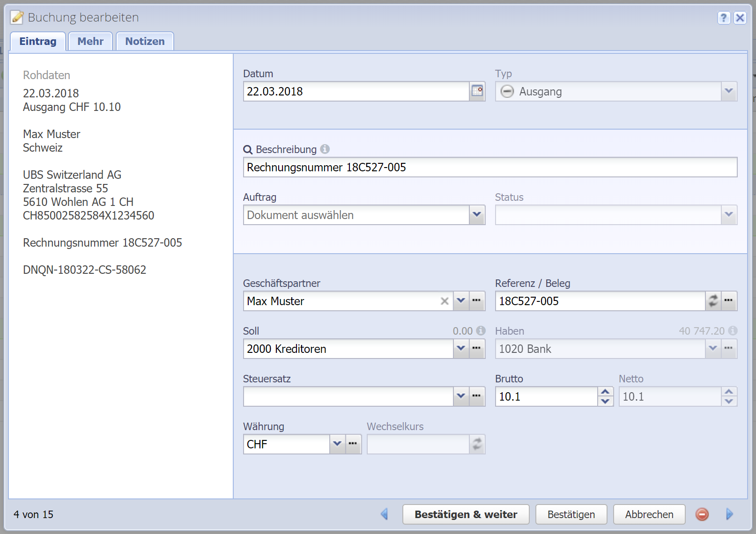
Task: Expand the Soll account dropdown
Action: [x=461, y=349]
